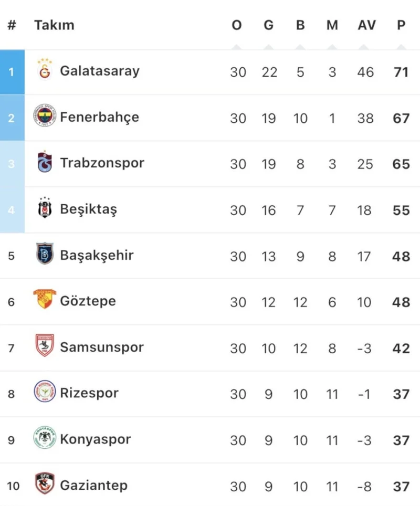Screen dimensions: 420x506
Task: Select the Beşiktaş club logo
Action: click(45, 209)
